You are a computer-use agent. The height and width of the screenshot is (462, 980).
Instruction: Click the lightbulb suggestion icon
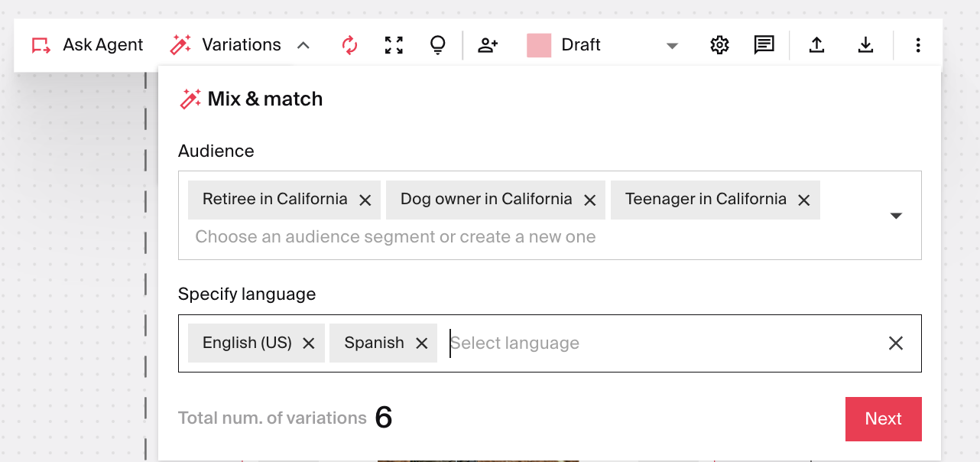pos(437,44)
